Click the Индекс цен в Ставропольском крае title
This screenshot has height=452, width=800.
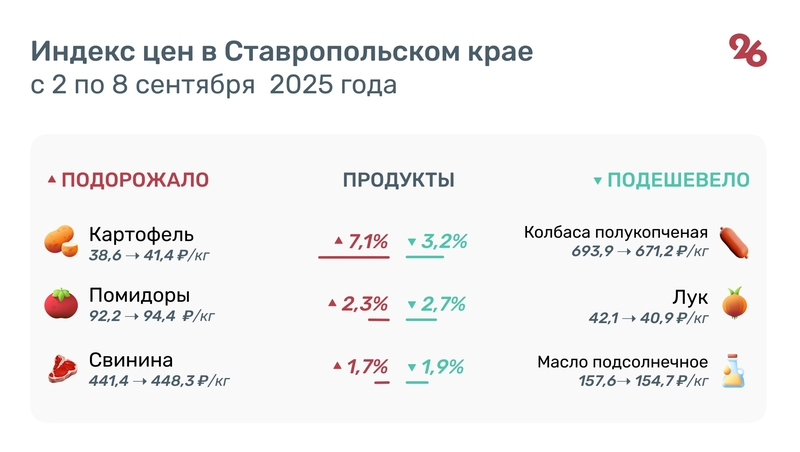[281, 51]
